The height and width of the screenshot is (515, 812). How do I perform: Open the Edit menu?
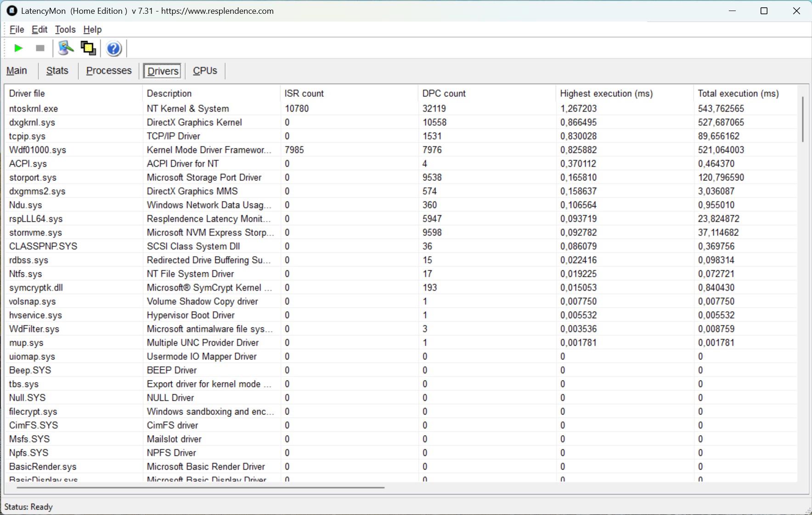point(39,29)
